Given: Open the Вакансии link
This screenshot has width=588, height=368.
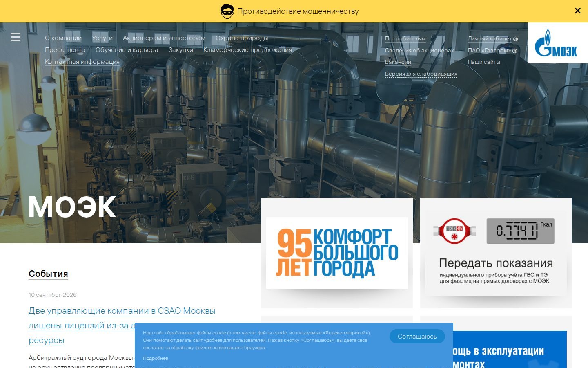Looking at the screenshot, I should pyautogui.click(x=398, y=62).
